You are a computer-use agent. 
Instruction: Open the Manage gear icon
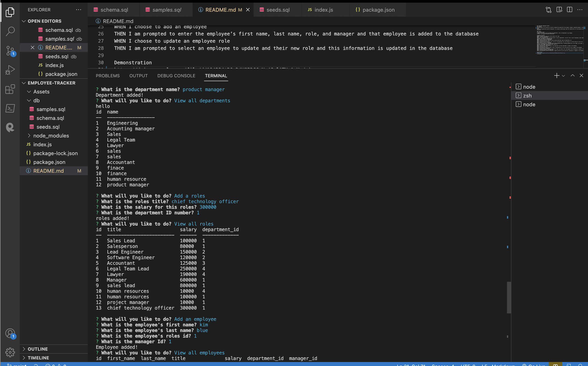click(x=10, y=352)
